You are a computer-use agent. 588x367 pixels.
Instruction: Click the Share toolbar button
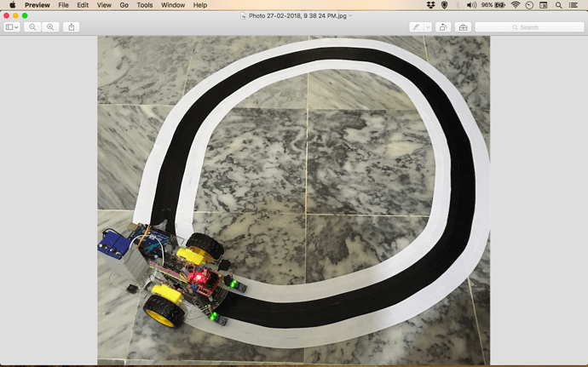click(x=72, y=27)
